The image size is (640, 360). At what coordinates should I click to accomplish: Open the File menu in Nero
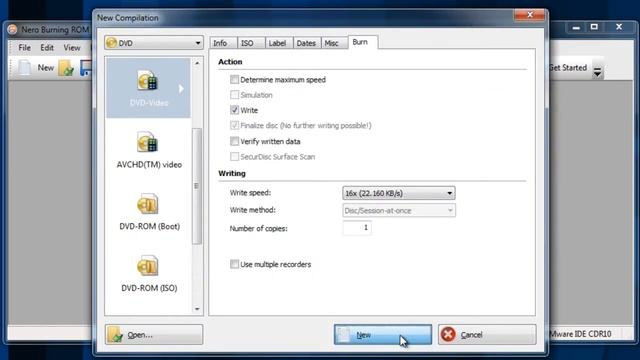pyautogui.click(x=24, y=48)
